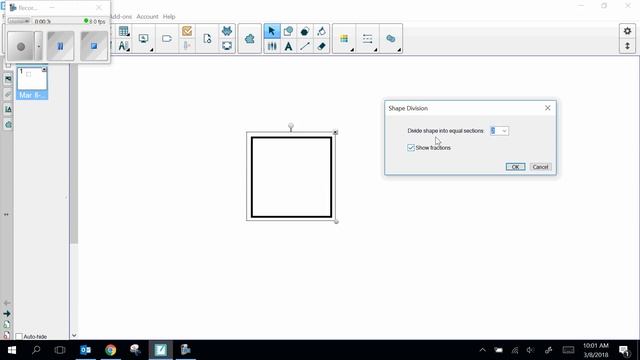The width and height of the screenshot is (640, 360).
Task: Open the Shapes tool
Action: (288, 31)
